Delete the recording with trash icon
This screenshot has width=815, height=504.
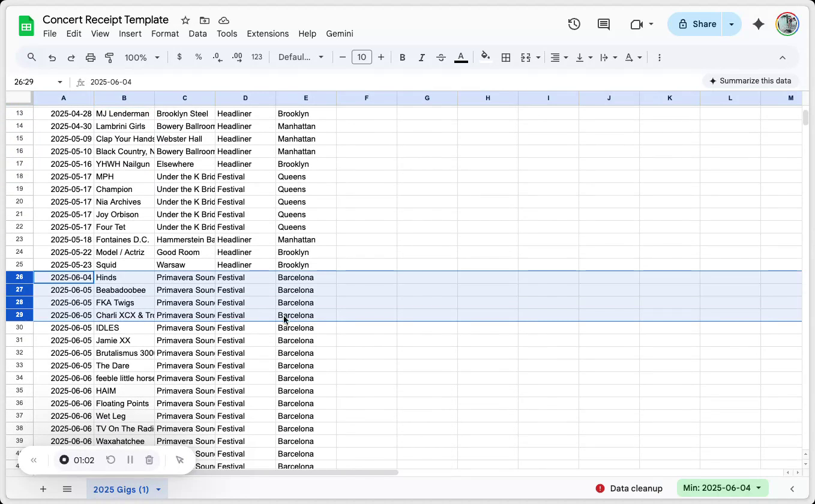pos(149,460)
